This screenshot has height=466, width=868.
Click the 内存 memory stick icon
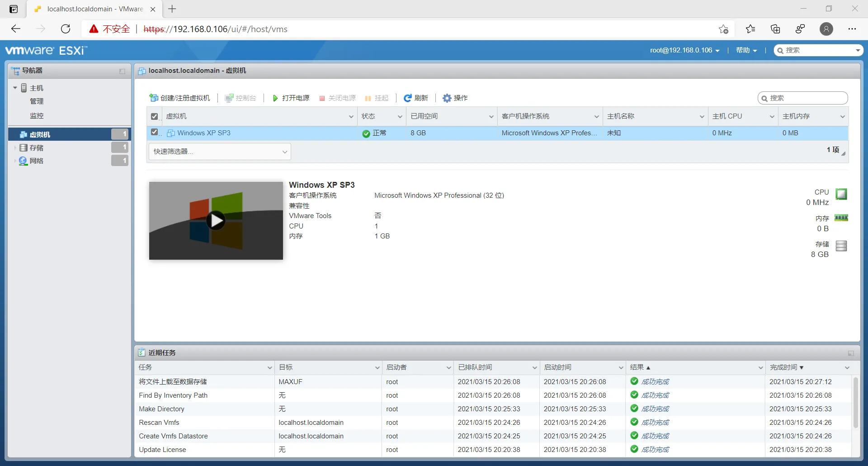click(841, 218)
